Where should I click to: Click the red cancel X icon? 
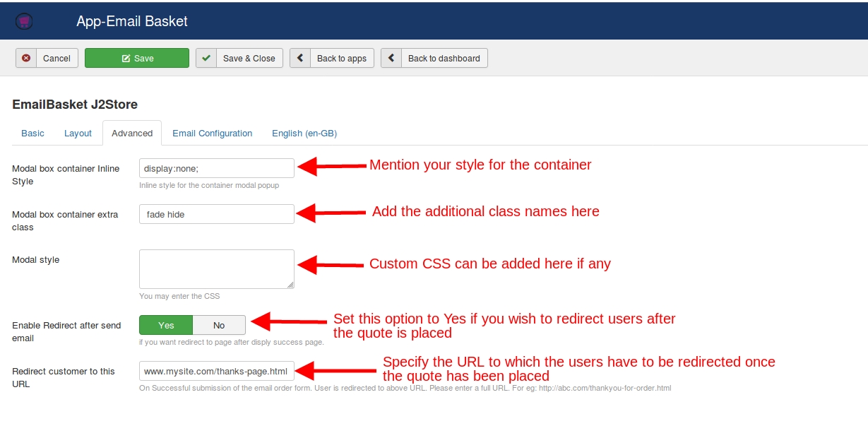click(26, 59)
